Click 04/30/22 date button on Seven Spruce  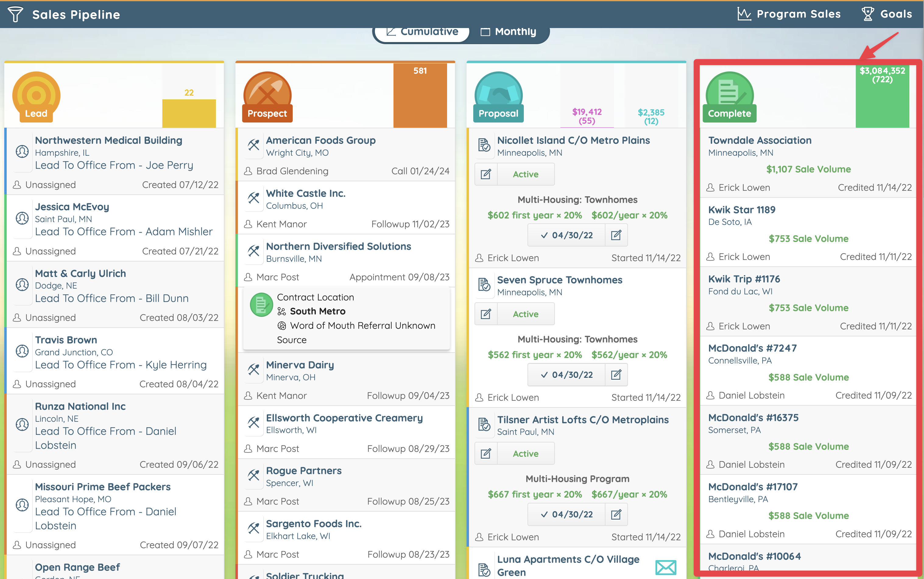pos(567,375)
